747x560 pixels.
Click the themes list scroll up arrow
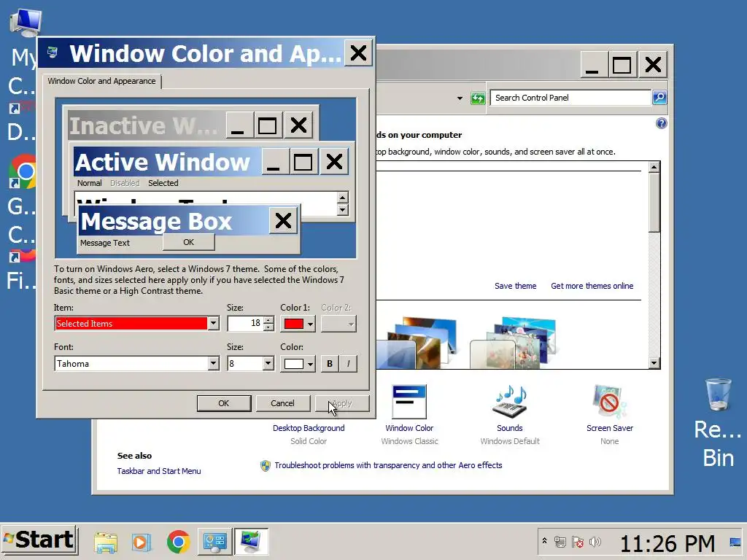[654, 167]
